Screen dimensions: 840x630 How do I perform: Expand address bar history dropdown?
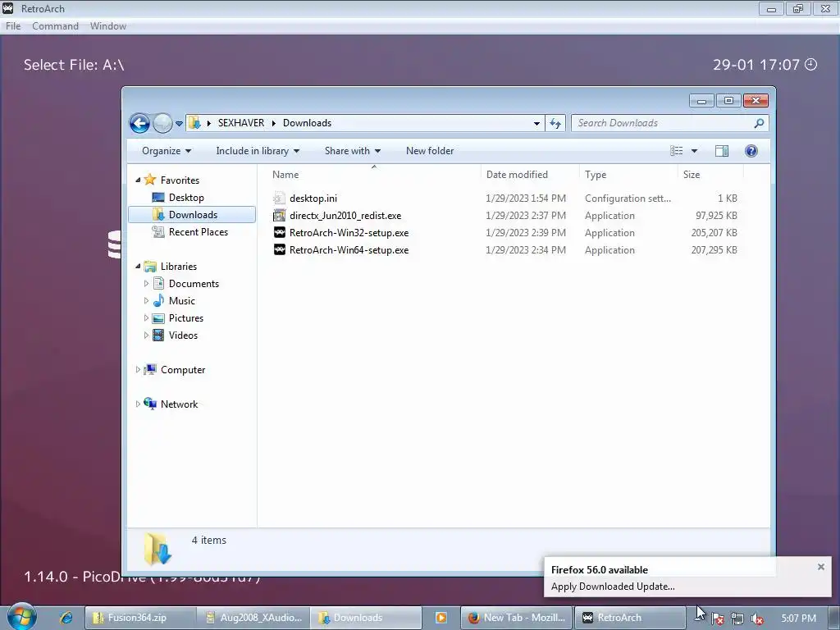pos(536,123)
